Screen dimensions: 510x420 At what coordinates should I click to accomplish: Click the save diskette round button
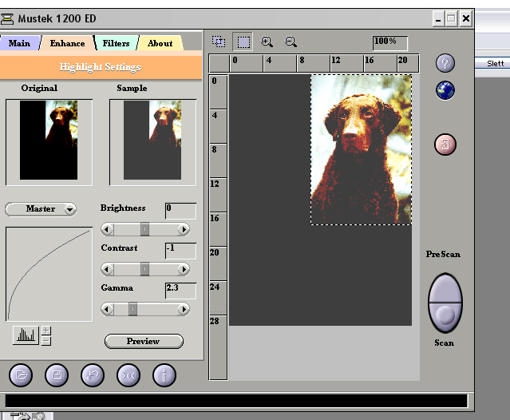point(57,375)
